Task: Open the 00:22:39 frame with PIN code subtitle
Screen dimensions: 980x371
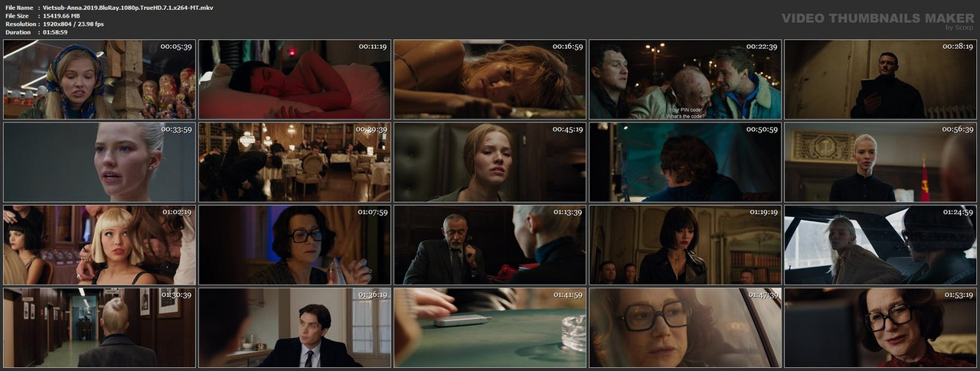Action: [685, 80]
